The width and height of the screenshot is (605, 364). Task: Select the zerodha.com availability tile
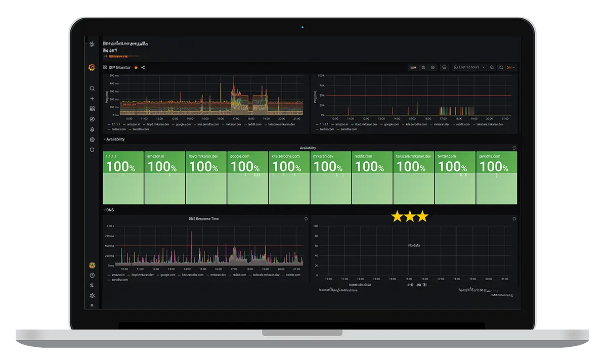pyautogui.click(x=497, y=178)
